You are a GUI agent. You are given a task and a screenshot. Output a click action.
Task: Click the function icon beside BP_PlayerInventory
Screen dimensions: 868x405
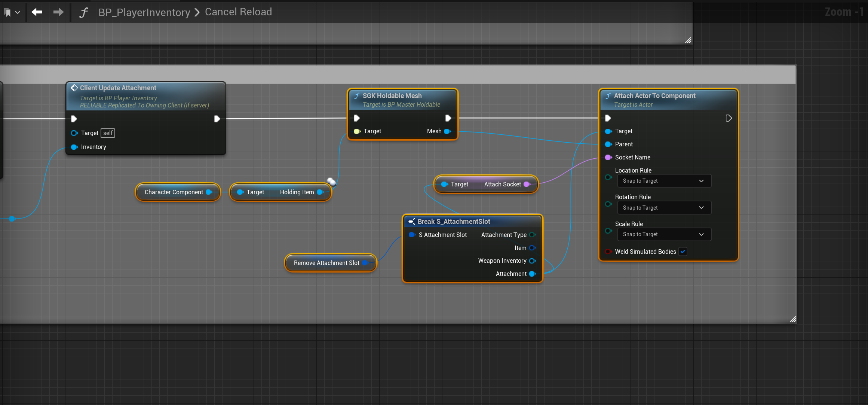tap(84, 12)
